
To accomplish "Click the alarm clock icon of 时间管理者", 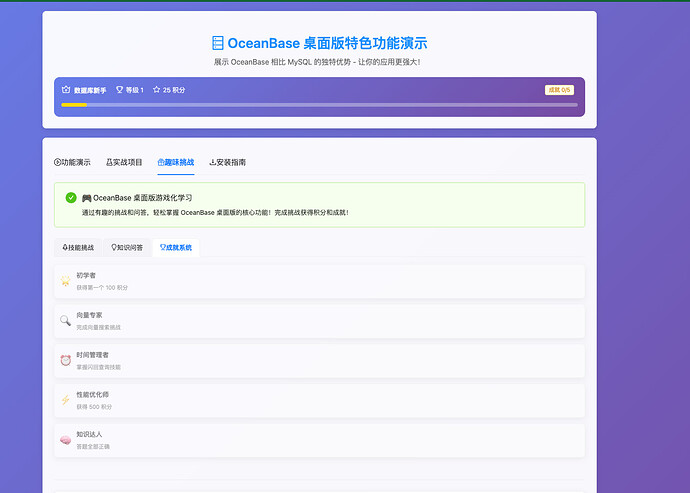I will (x=66, y=360).
